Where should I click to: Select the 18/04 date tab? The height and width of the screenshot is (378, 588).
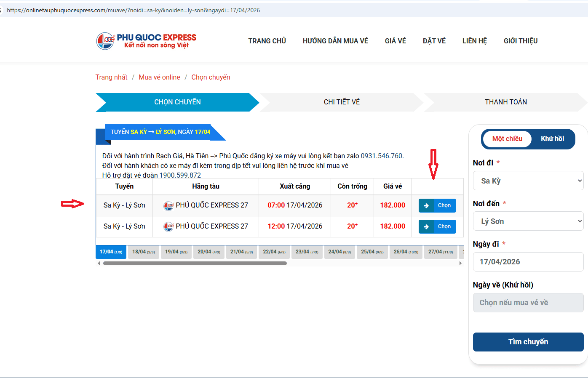(x=143, y=252)
